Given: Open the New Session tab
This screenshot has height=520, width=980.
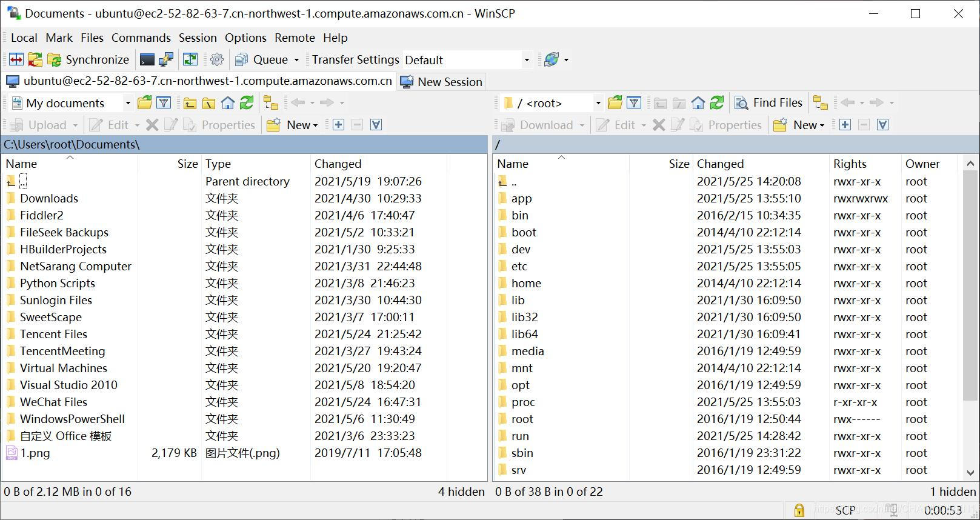Looking at the screenshot, I should 442,82.
